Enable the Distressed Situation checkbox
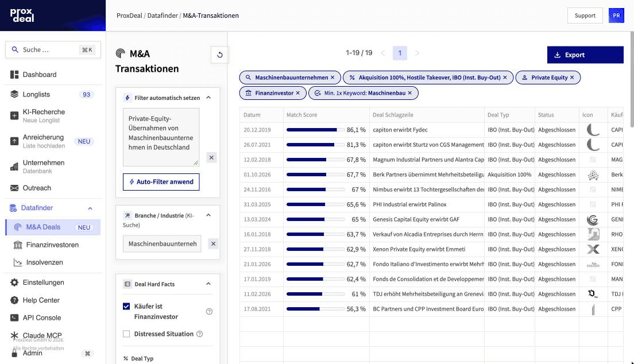 click(x=126, y=334)
